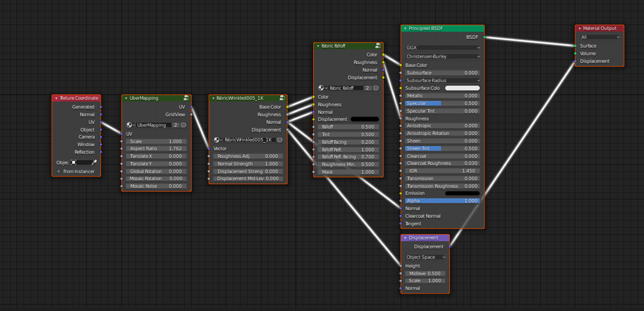Click the Displacement input socket on Material Output
Image resolution: width=644 pixels, height=311 pixels.
575,61
